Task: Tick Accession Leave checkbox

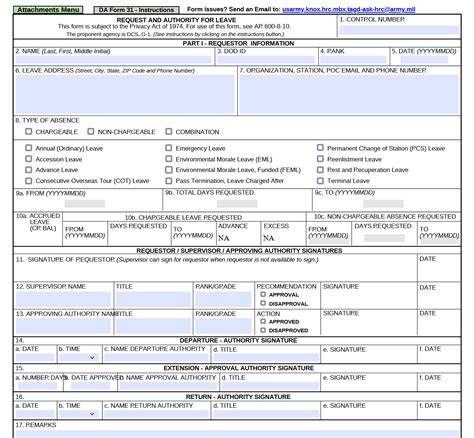Action: pyautogui.click(x=29, y=159)
